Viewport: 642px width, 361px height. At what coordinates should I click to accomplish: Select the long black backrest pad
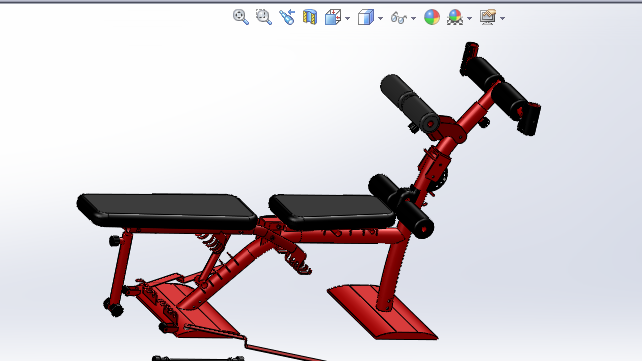pyautogui.click(x=166, y=210)
